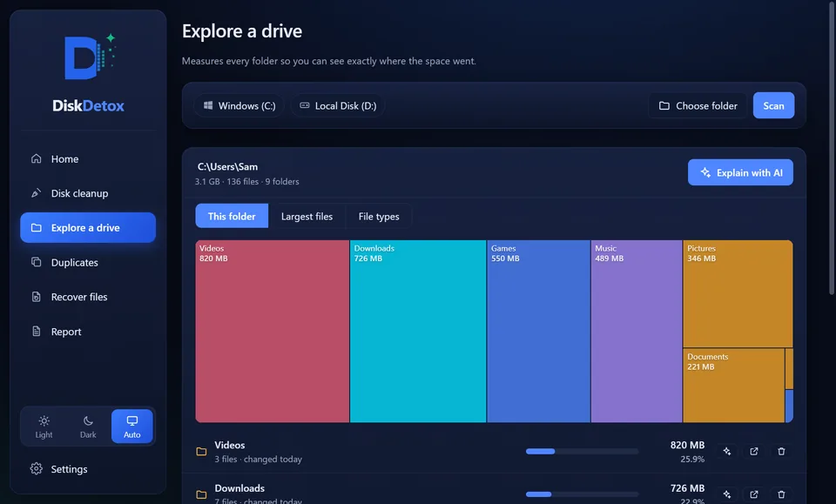836x504 pixels.
Task: Click the C:\Users\Sam path label
Action: (x=227, y=167)
